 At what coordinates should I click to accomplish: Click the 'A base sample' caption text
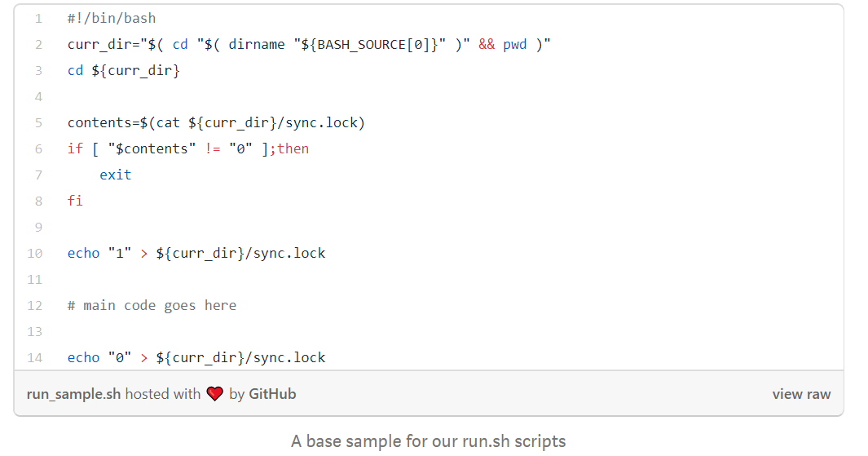coord(428,441)
